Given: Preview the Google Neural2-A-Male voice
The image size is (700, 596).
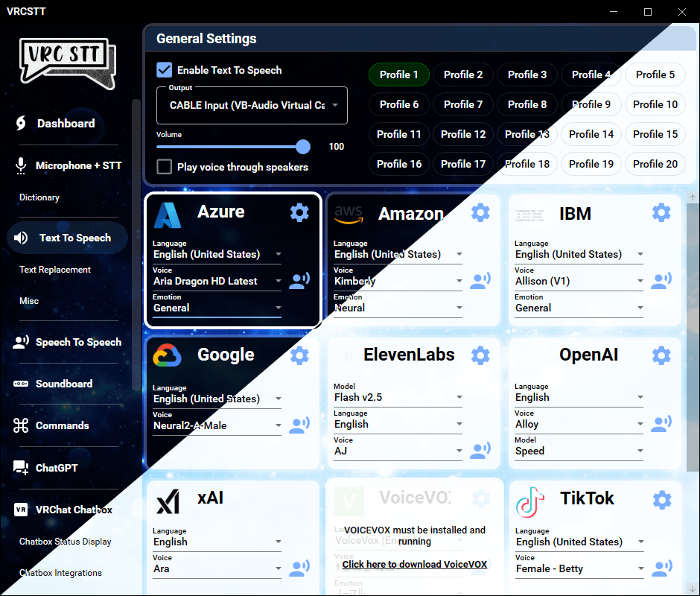Looking at the screenshot, I should tap(299, 423).
